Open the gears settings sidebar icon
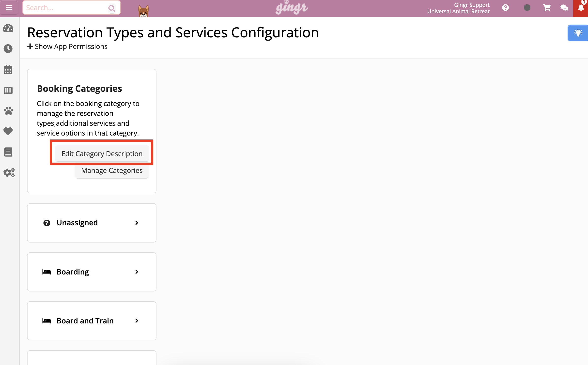The height and width of the screenshot is (365, 588). click(9, 173)
